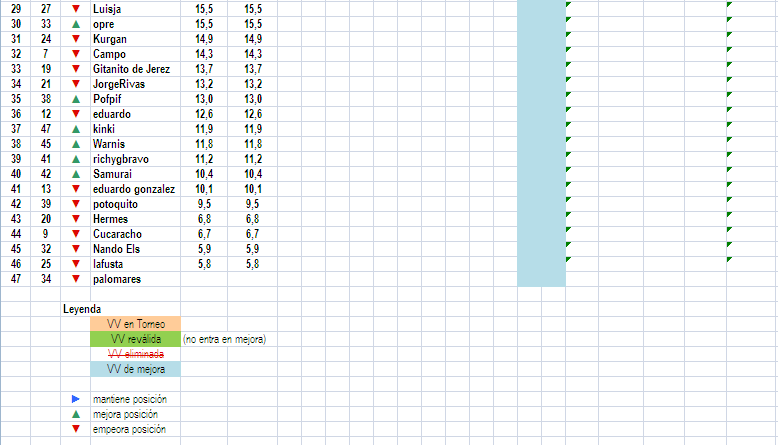This screenshot has height=445, width=778.
Task: Click the green up arrow beside opre
Action: coord(76,24)
